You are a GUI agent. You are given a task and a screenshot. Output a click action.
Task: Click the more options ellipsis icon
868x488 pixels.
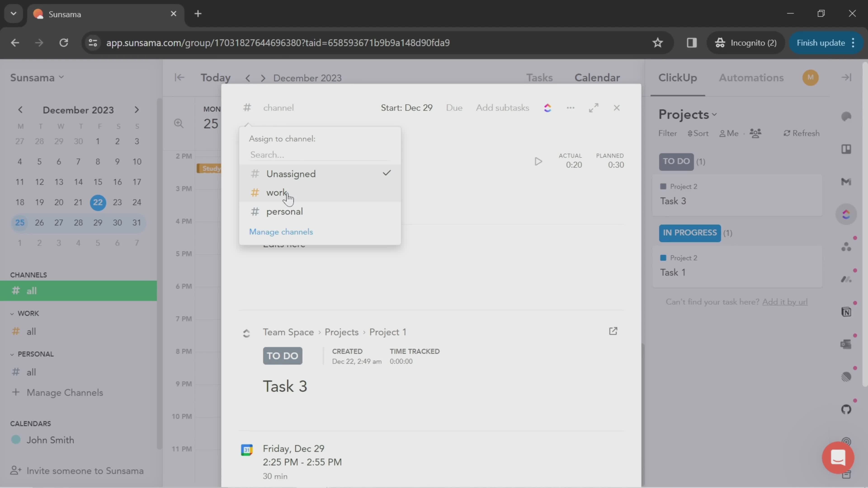[x=571, y=107]
